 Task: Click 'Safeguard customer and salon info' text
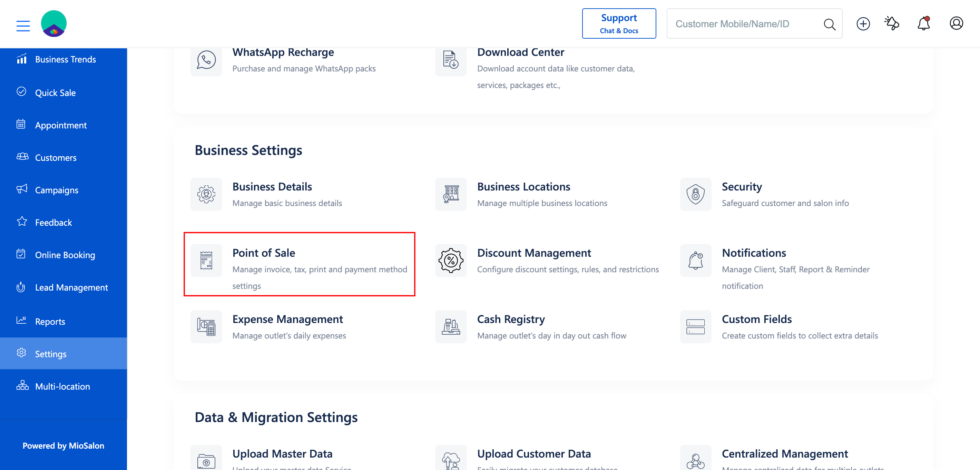tap(785, 203)
